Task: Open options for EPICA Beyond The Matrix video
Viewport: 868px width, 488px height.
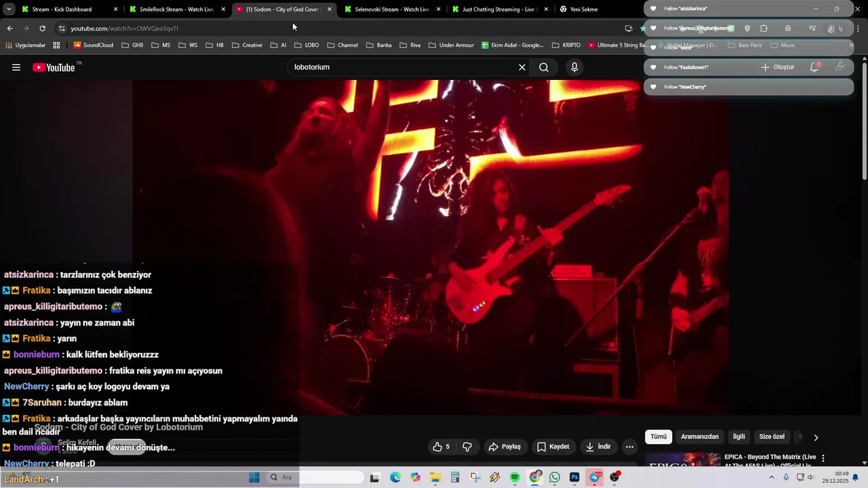Action: click(823, 459)
